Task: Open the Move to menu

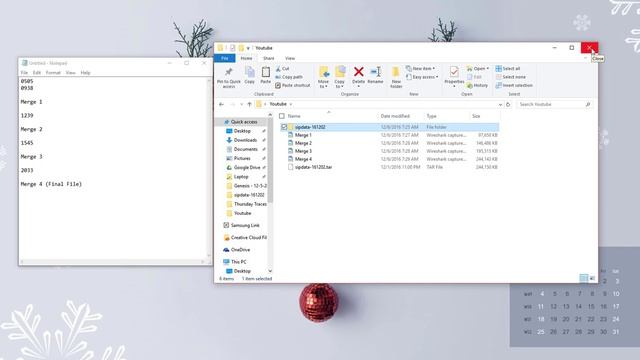Action: pyautogui.click(x=323, y=77)
